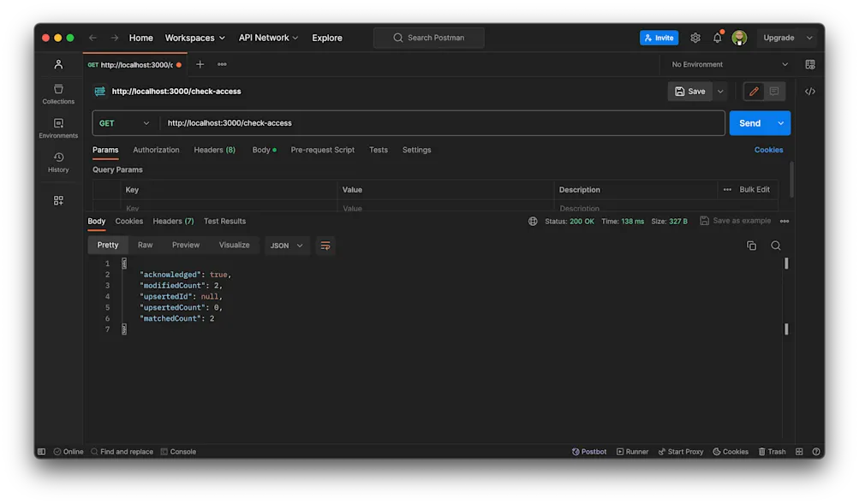Open the Test Results tab
The image size is (859, 504).
pos(224,221)
